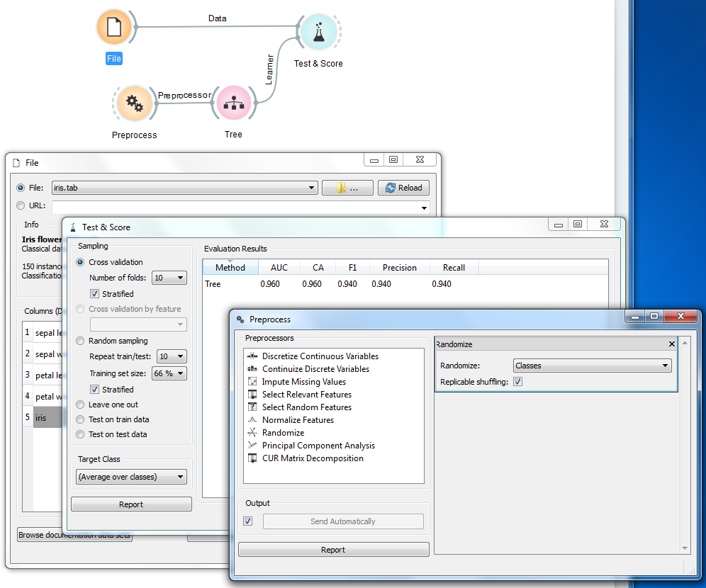Screen dimensions: 706x588
Task: Click Discretize Continuous Variables icon
Action: [x=252, y=356]
